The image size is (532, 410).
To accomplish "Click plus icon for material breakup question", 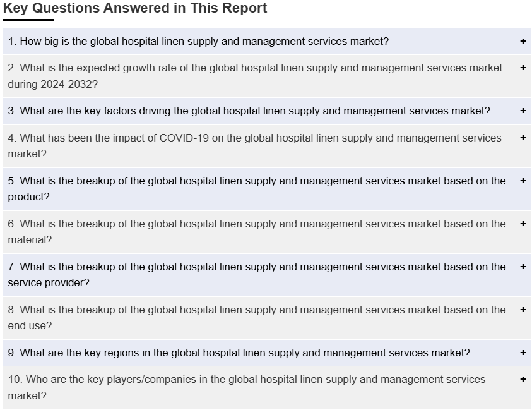I will point(523,224).
